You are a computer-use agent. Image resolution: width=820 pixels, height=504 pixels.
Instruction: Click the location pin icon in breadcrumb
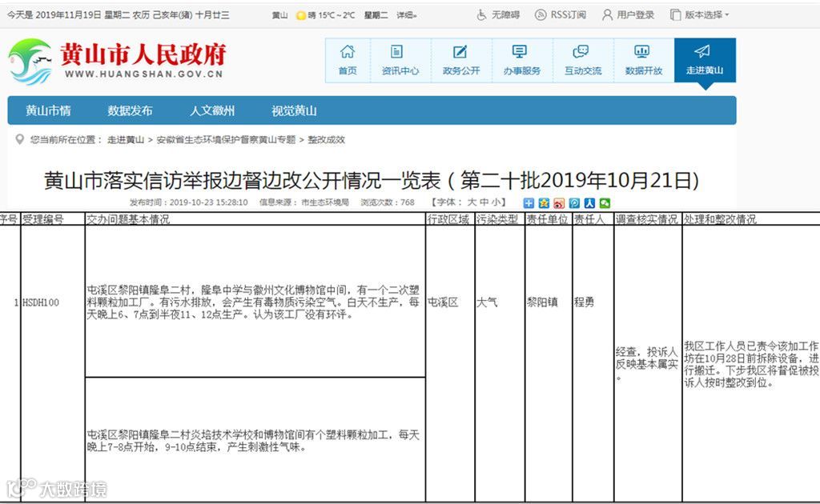[x=20, y=139]
